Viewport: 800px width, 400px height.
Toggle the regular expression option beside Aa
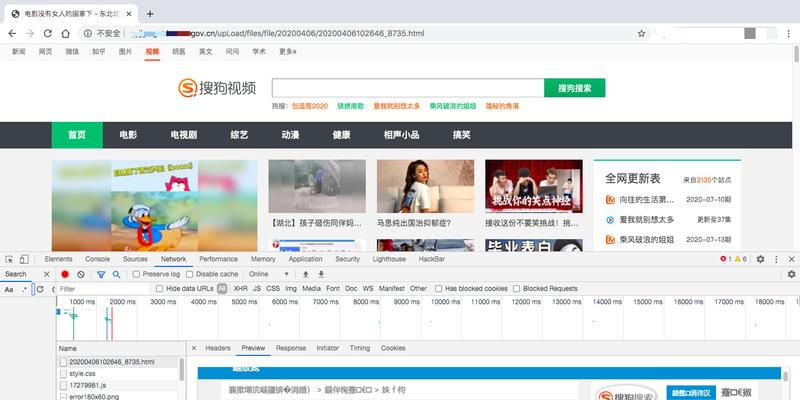pos(24,289)
